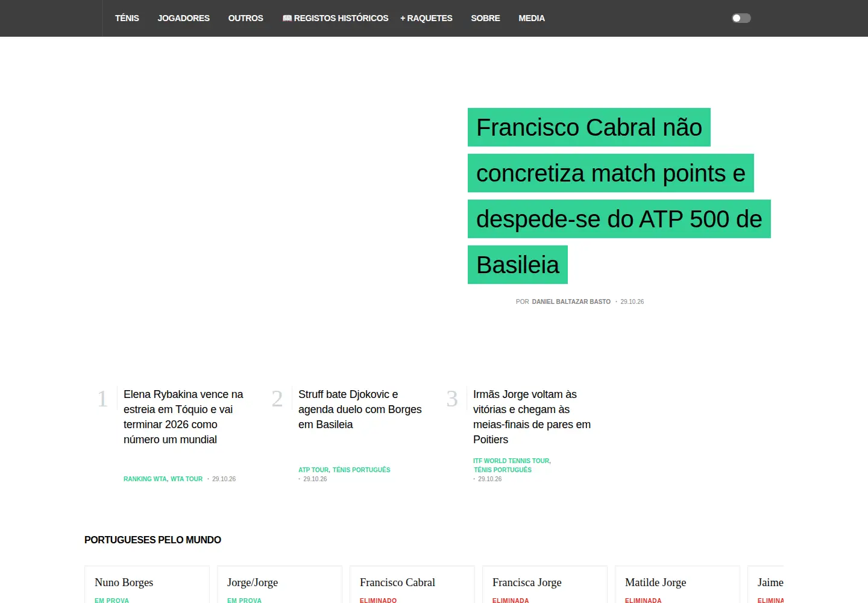Image resolution: width=868 pixels, height=603 pixels.
Task: Select the Matilde Jorge player card
Action: point(678,584)
